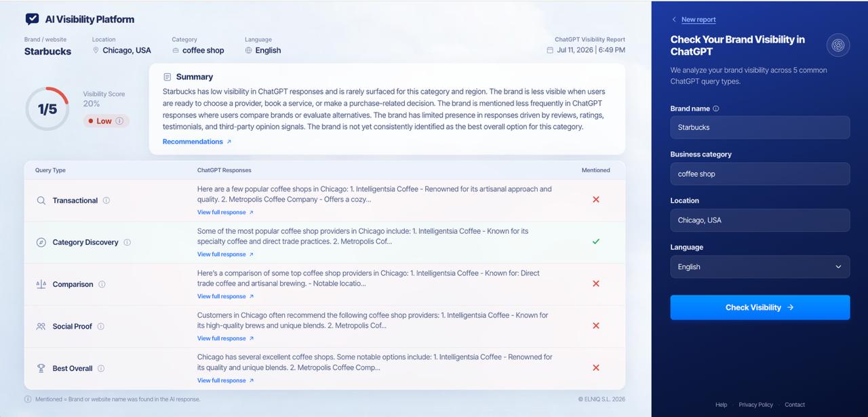Click the ChatGPT logo icon in sidebar
This screenshot has width=868, height=417.
[838, 45]
